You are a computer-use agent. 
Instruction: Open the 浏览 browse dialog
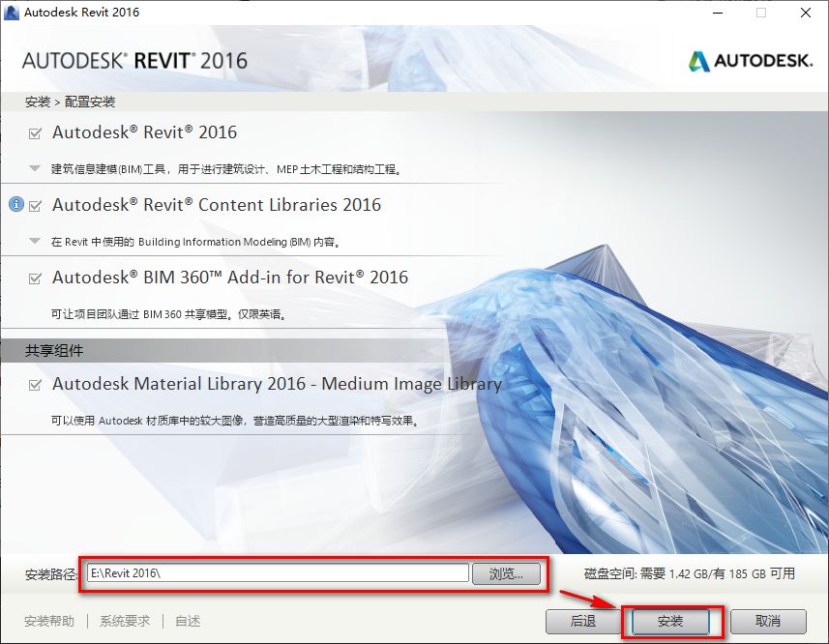click(x=504, y=572)
